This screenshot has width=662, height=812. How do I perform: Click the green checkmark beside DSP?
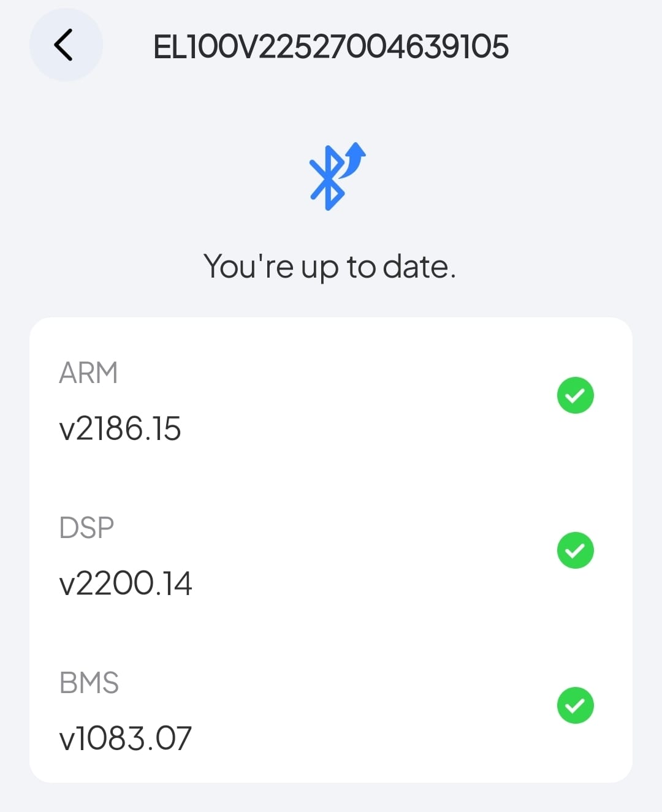pyautogui.click(x=575, y=550)
